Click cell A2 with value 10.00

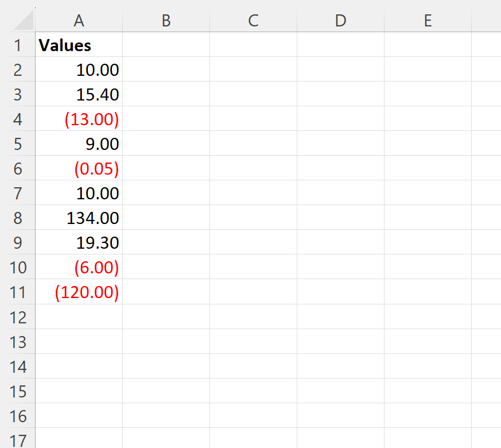pos(79,69)
